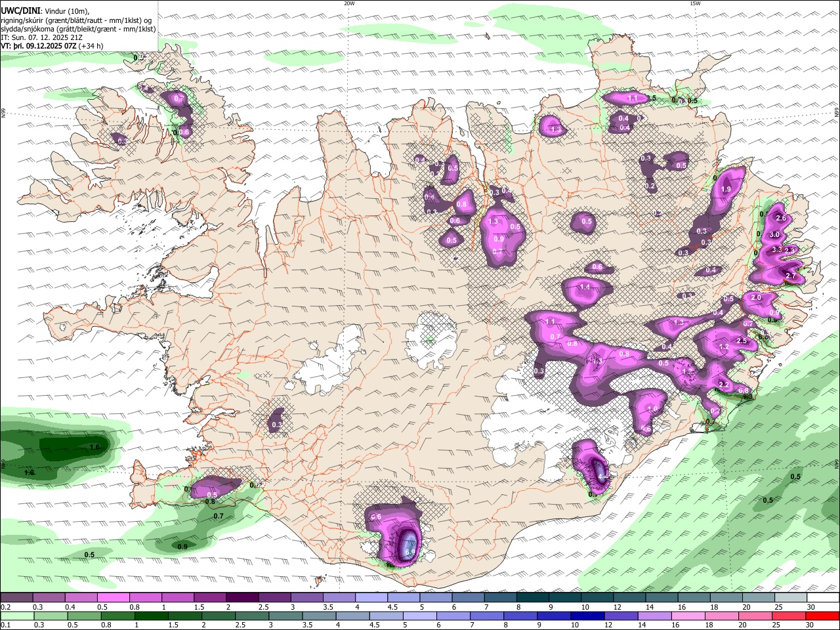Screen dimensions: 840x630
Task: Click the '3.3' value in the Eastfjords
Action: click(x=777, y=249)
